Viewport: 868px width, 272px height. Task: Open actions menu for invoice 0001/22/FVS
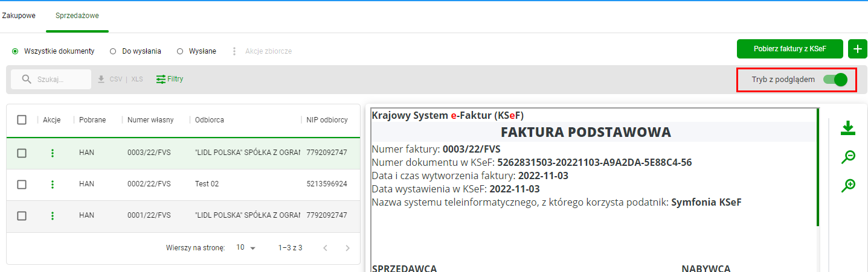coord(53,216)
